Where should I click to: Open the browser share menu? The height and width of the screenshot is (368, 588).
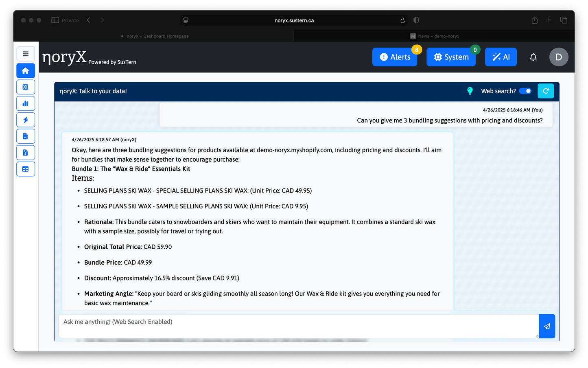point(535,20)
